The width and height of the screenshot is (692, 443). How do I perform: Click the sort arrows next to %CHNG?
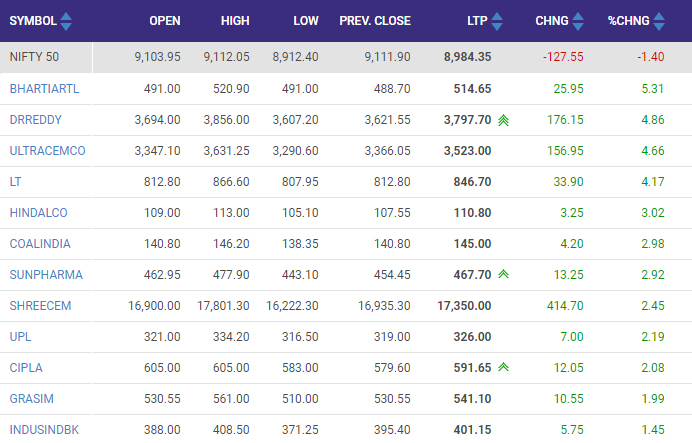point(666,21)
